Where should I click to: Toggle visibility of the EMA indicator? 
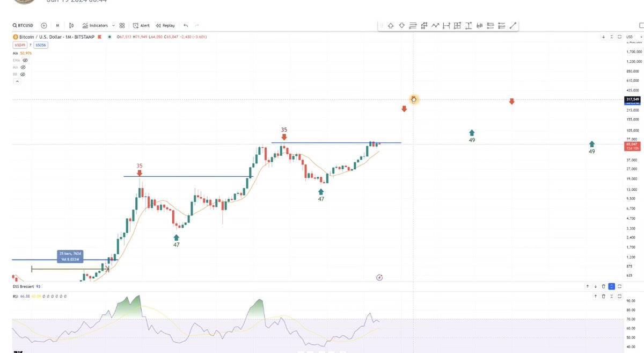(x=25, y=61)
